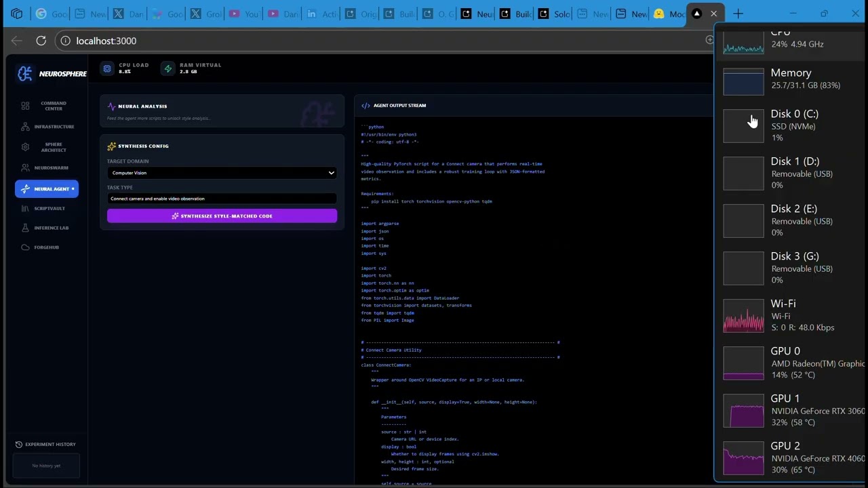Select GPU 1 RTX 3060 item
Image resolution: width=868 pixels, height=488 pixels.
(x=791, y=411)
